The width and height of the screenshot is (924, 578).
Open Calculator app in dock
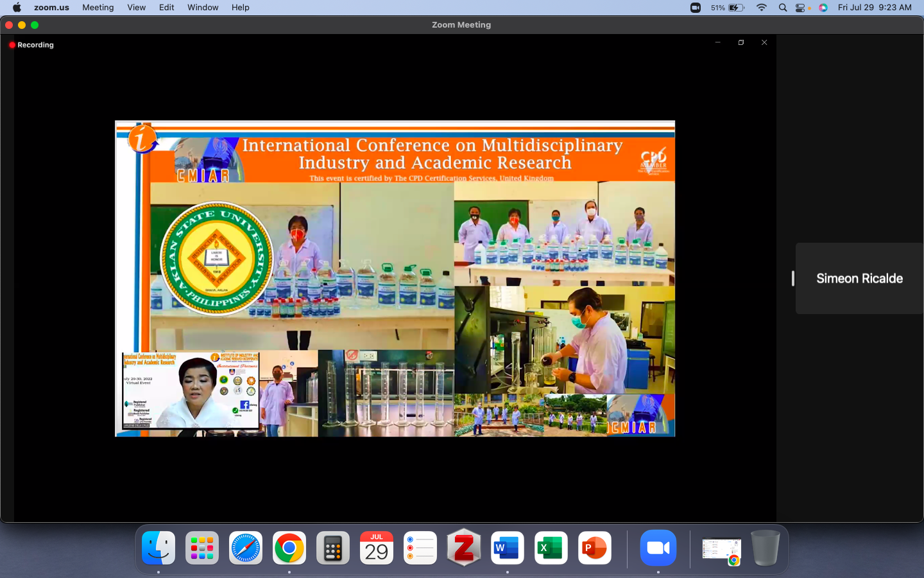point(333,548)
